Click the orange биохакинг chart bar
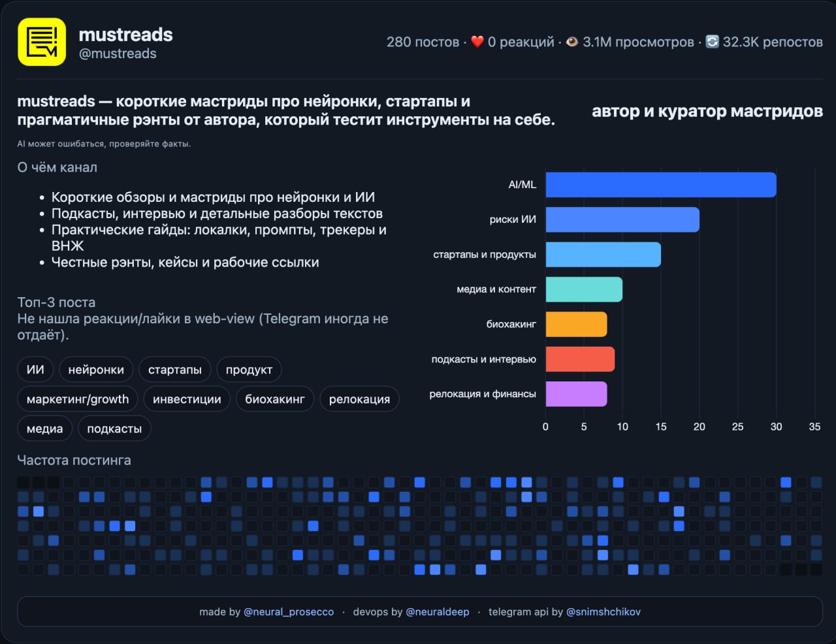Image resolution: width=836 pixels, height=644 pixels. pyautogui.click(x=576, y=325)
